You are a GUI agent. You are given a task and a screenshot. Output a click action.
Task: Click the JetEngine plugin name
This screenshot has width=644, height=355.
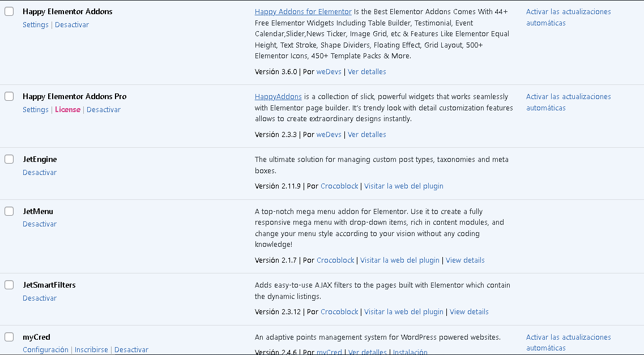(x=40, y=159)
